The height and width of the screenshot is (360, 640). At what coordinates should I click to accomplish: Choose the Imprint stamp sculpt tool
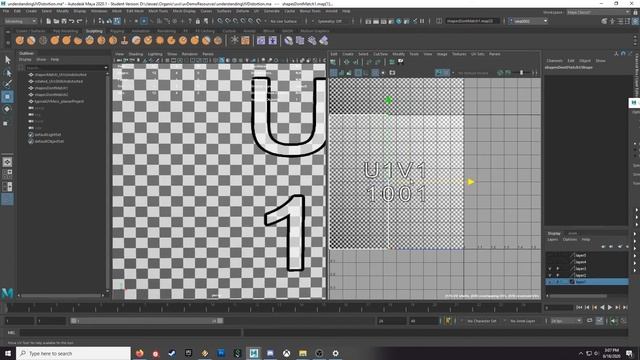click(124, 40)
